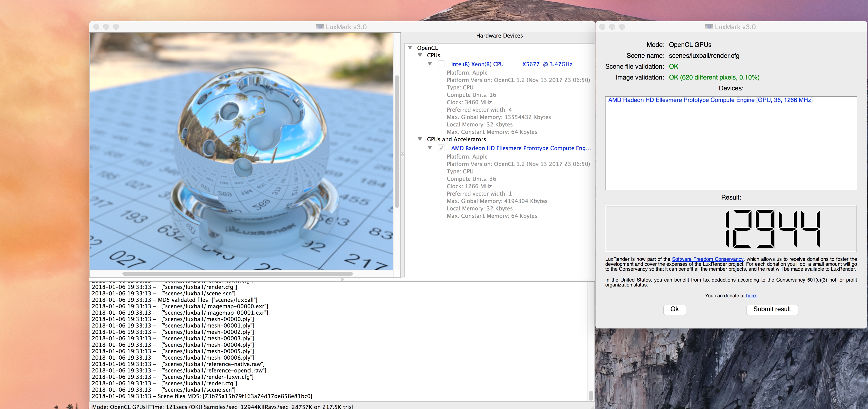The image size is (868, 409).
Task: Collapse the Intel Xeon CPU details
Action: tap(430, 64)
